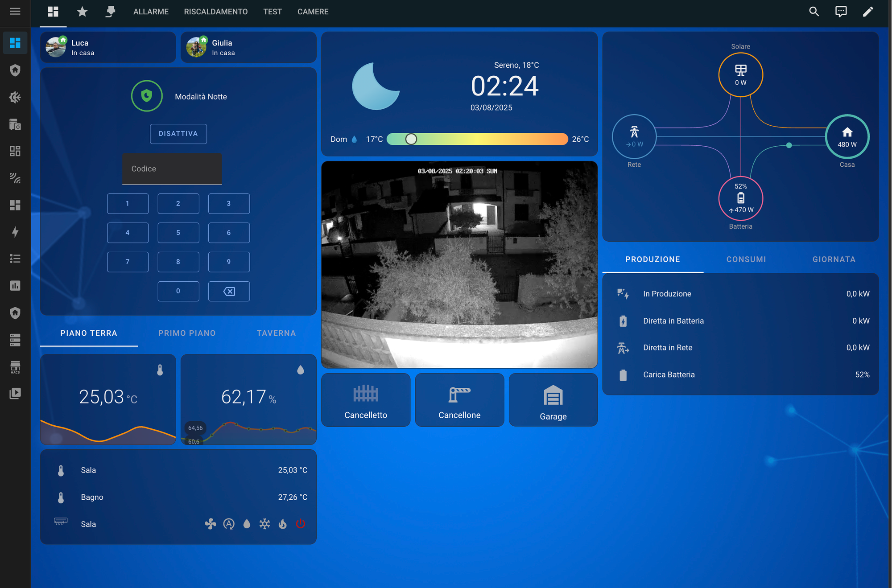The height and width of the screenshot is (588, 892).
Task: Select the snowflake cool mode icon for Sala climate
Action: [264, 524]
